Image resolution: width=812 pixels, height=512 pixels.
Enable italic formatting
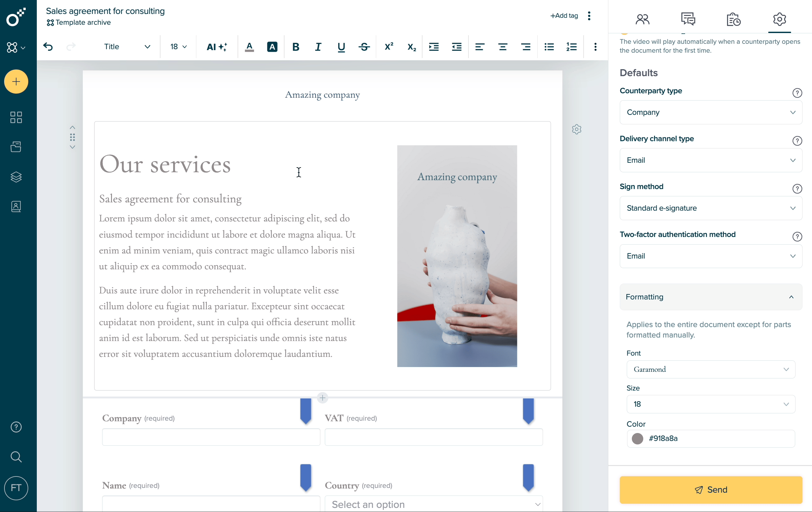click(318, 47)
